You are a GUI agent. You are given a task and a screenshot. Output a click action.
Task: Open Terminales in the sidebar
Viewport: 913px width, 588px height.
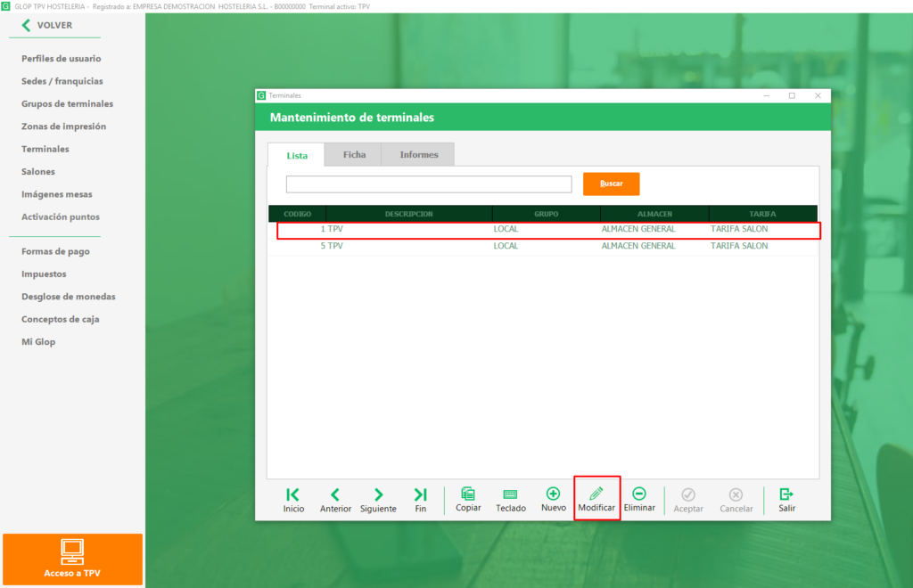[x=45, y=149]
